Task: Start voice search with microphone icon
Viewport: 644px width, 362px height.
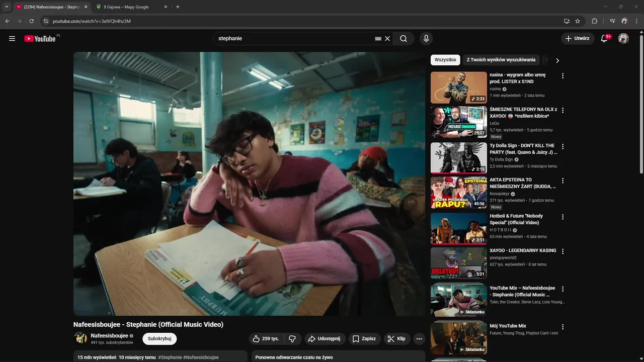Action: click(426, 39)
